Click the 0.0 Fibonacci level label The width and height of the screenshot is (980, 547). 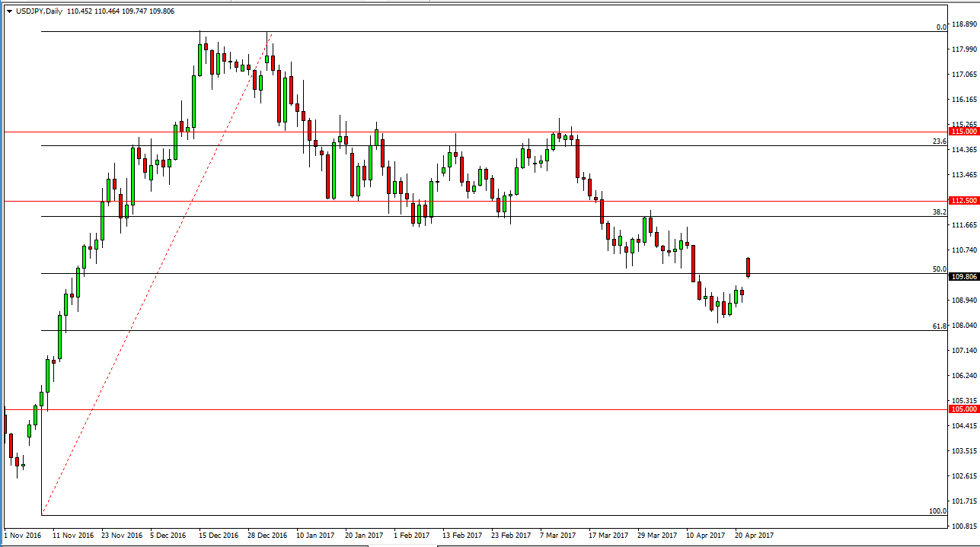(x=941, y=27)
